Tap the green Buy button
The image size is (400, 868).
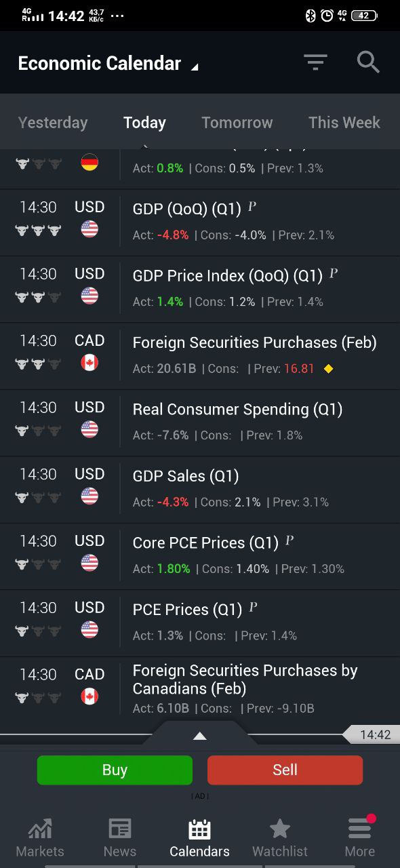115,770
